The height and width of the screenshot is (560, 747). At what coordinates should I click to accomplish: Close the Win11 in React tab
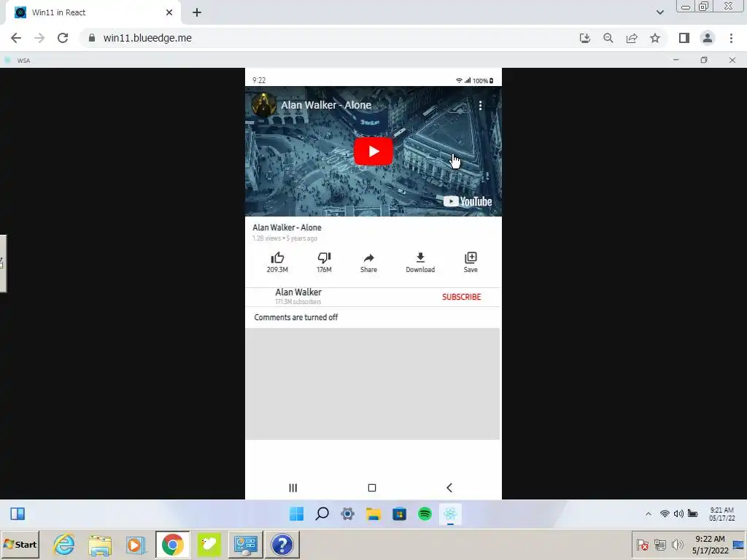[169, 13]
